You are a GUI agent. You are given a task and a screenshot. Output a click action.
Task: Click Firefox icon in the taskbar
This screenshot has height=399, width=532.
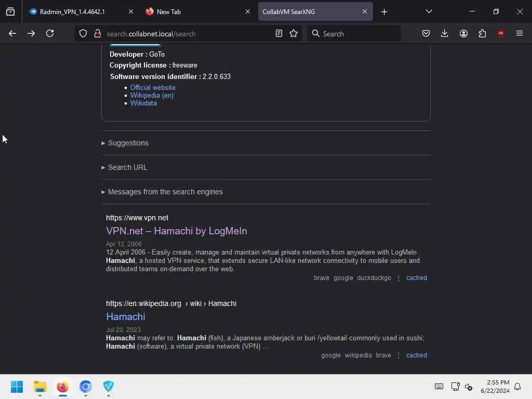point(63,387)
